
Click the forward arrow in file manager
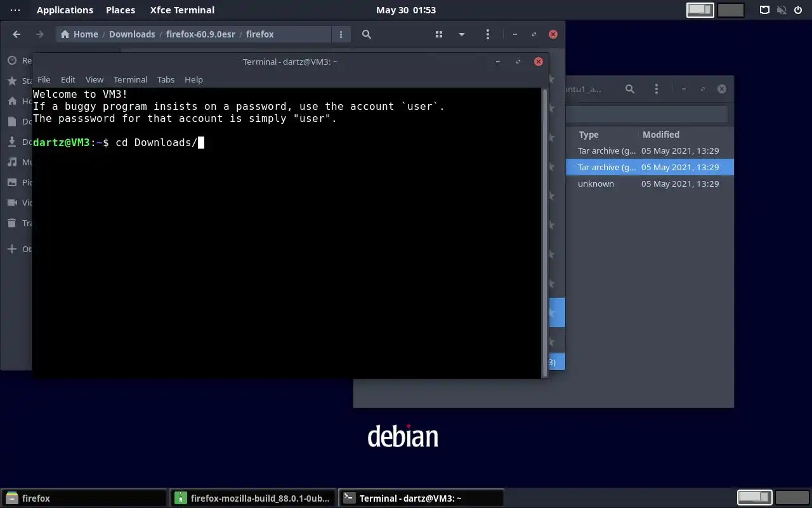click(39, 34)
